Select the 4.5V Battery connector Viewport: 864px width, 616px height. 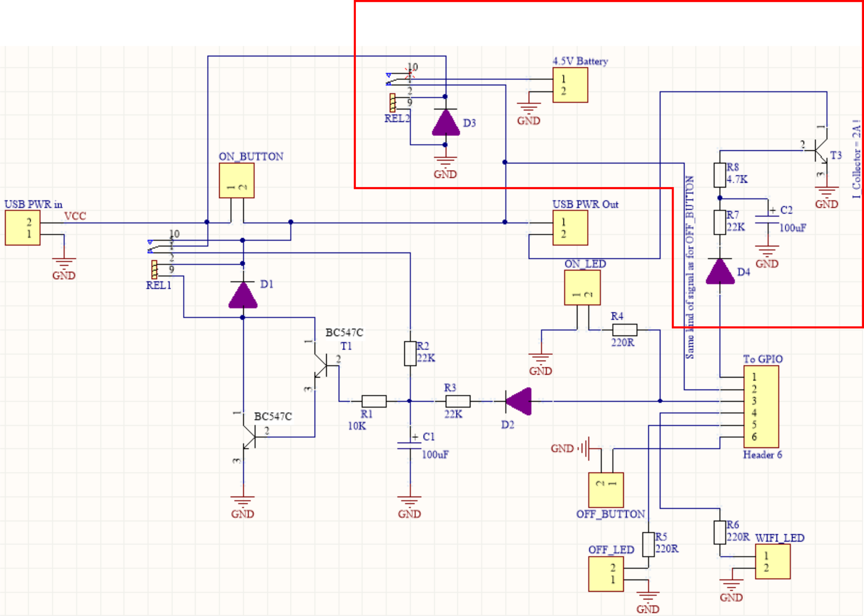(570, 85)
